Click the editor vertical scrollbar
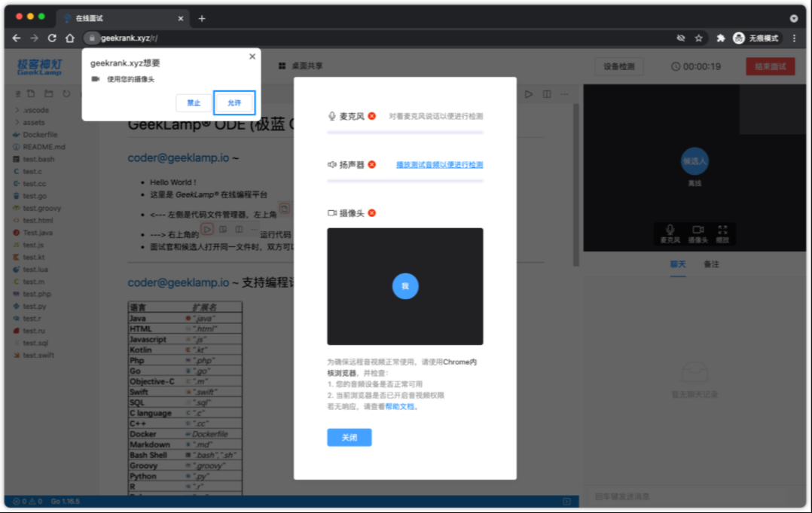 point(575,185)
